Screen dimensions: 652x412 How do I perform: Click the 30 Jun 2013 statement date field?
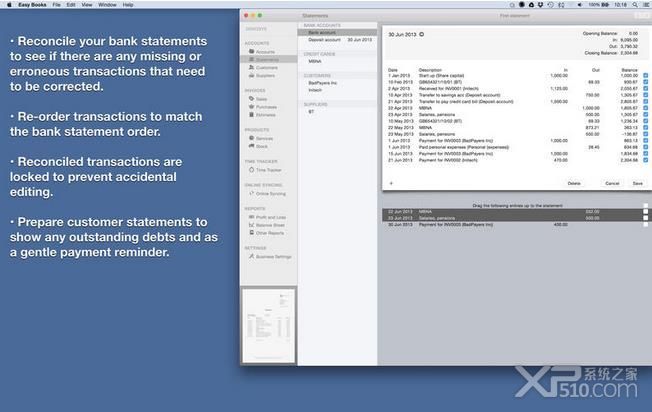click(403, 35)
